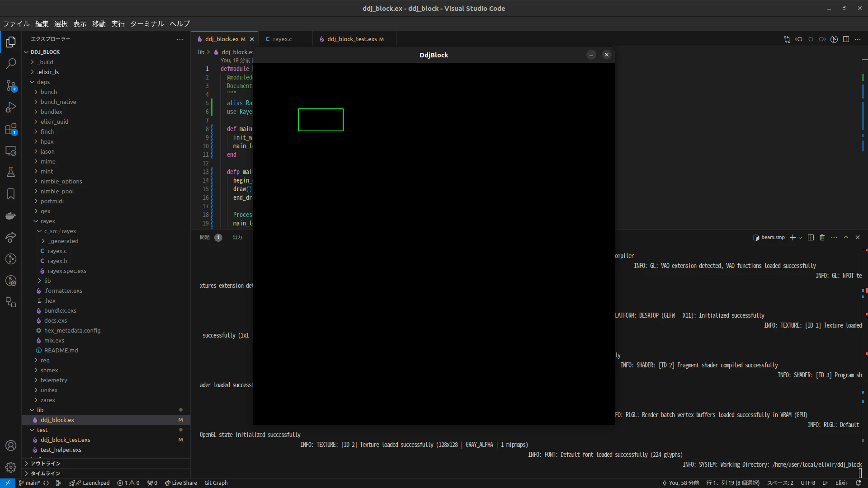Image resolution: width=868 pixels, height=488 pixels.
Task: Split the terminal panel
Action: (811, 238)
